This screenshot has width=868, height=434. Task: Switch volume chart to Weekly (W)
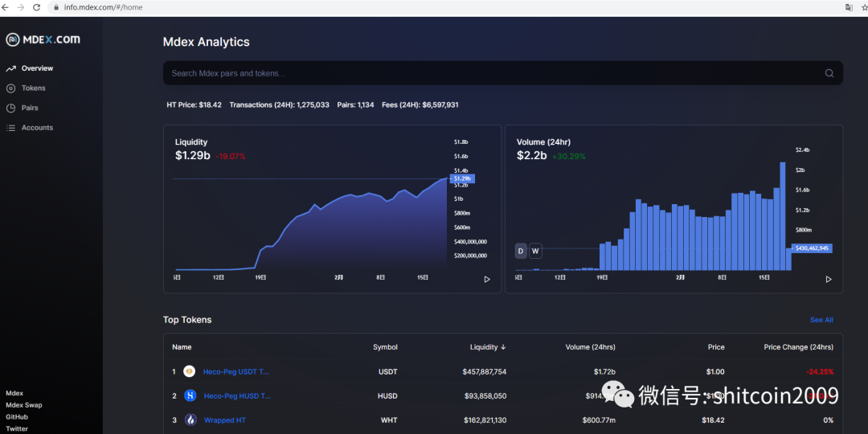point(535,251)
